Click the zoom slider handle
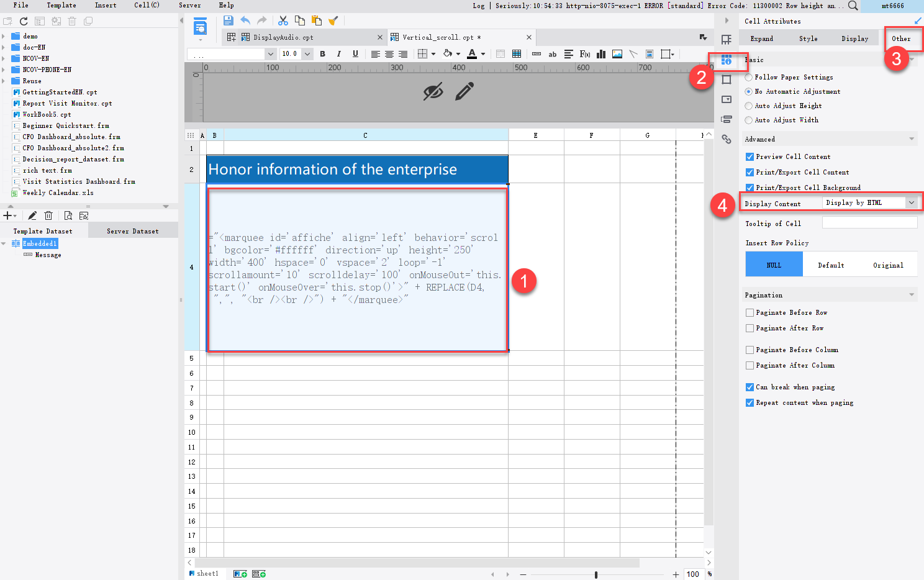Screen dimensions: 924x580 coord(596,574)
